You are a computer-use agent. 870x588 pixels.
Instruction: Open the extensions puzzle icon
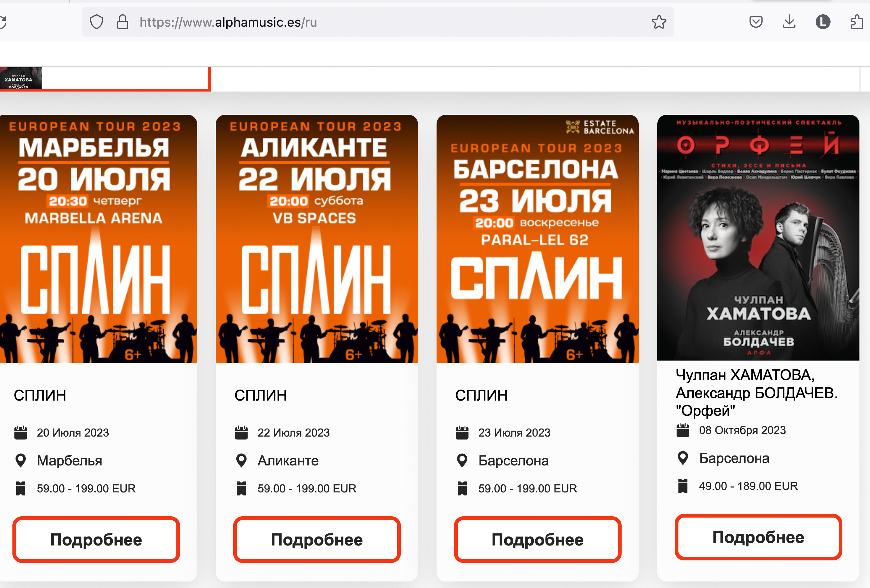pyautogui.click(x=857, y=22)
